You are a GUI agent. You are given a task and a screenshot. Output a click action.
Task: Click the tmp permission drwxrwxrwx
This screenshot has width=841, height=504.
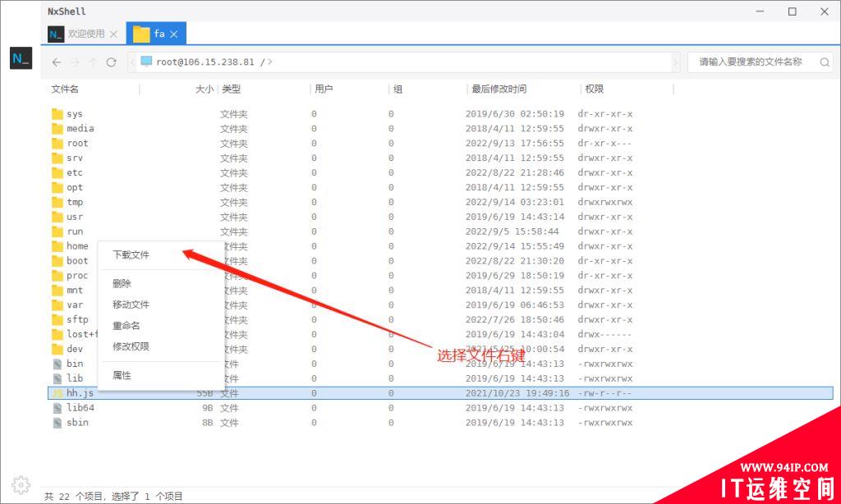(605, 202)
